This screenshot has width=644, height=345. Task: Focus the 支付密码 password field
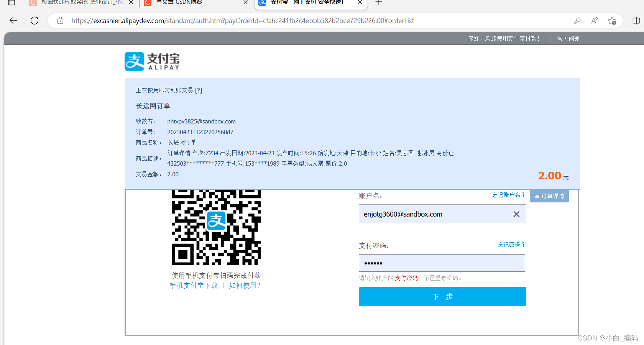click(x=442, y=263)
